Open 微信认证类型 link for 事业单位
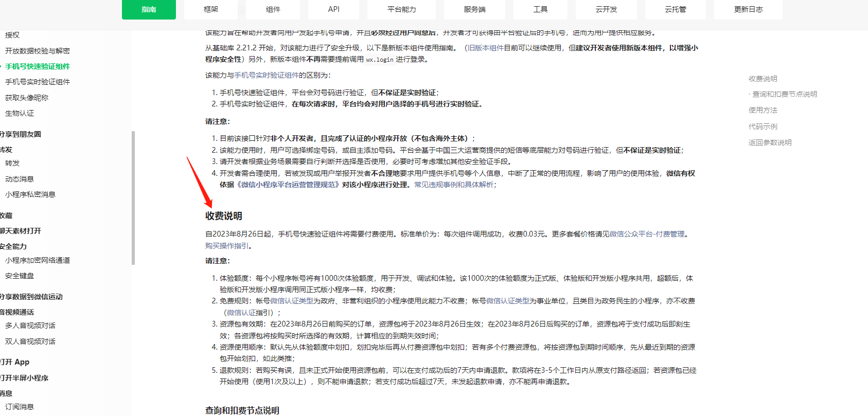Screen dimensions: 868x416 (x=508, y=301)
